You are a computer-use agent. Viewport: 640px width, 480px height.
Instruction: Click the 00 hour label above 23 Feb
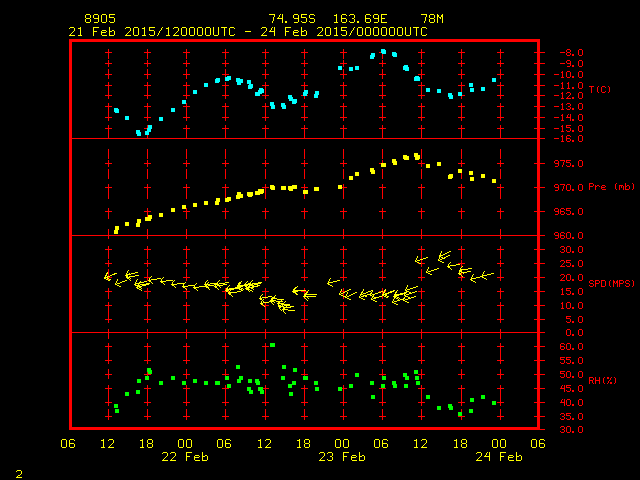[x=342, y=443]
